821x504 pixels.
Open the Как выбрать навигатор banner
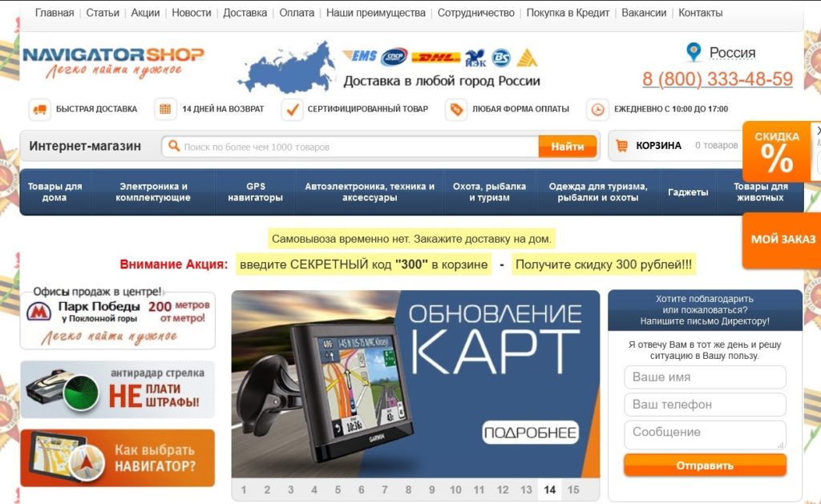118,458
